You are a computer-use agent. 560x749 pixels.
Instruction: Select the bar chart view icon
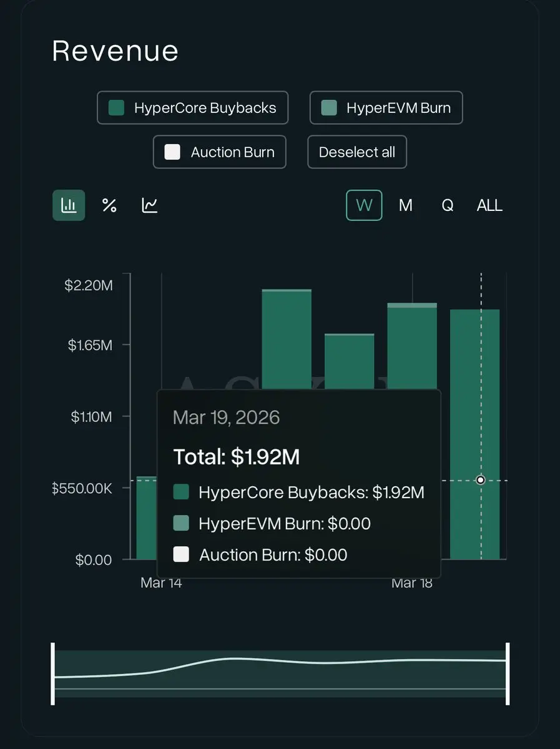pyautogui.click(x=69, y=205)
